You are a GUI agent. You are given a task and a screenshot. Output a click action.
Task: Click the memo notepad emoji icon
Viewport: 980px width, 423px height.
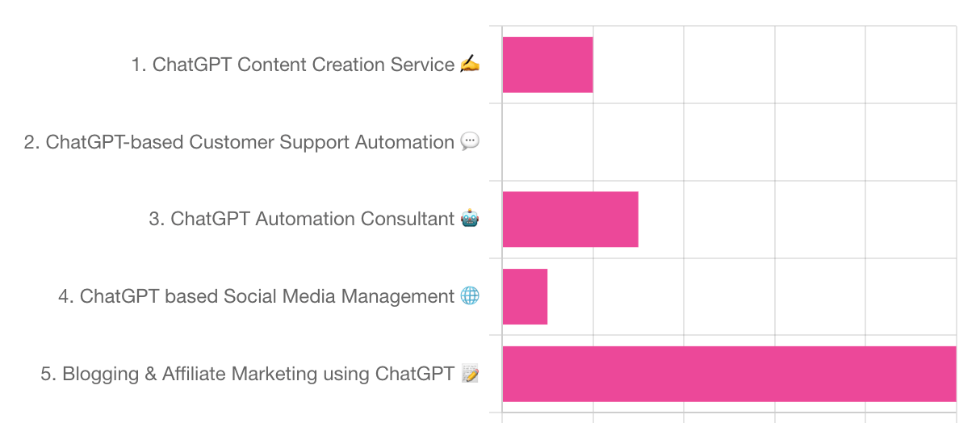tap(470, 374)
